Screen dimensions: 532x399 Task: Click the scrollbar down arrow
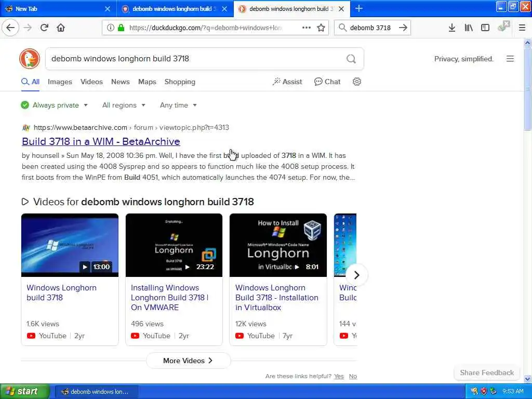(528, 379)
